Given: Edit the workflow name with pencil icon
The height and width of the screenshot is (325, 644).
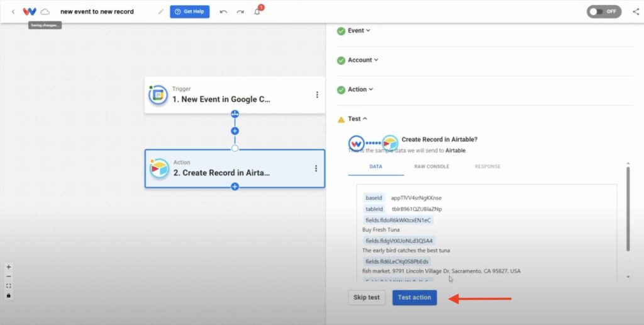Looking at the screenshot, I should 161,11.
